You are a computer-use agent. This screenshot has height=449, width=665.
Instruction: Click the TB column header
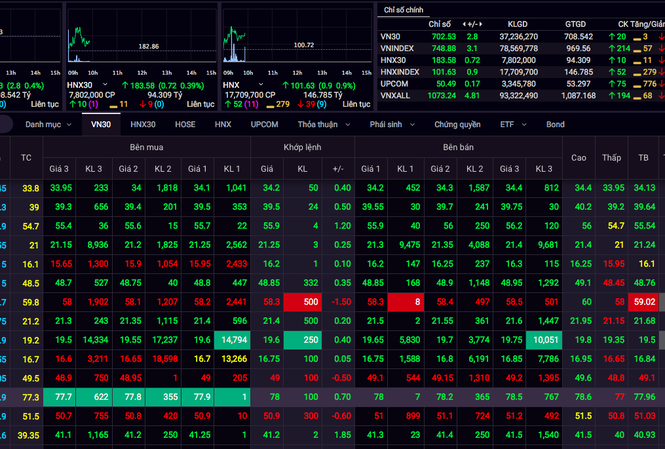[643, 158]
